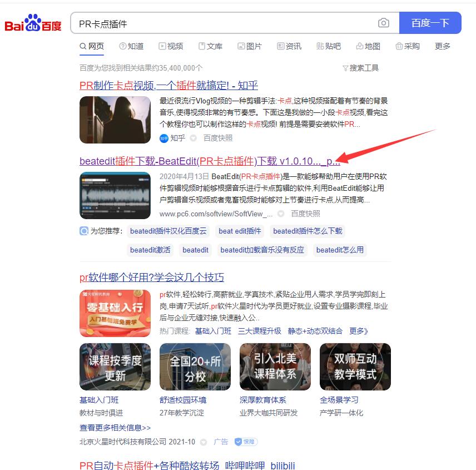Select suggestion beatedit激活
This screenshot has height=470, width=476.
[150, 250]
